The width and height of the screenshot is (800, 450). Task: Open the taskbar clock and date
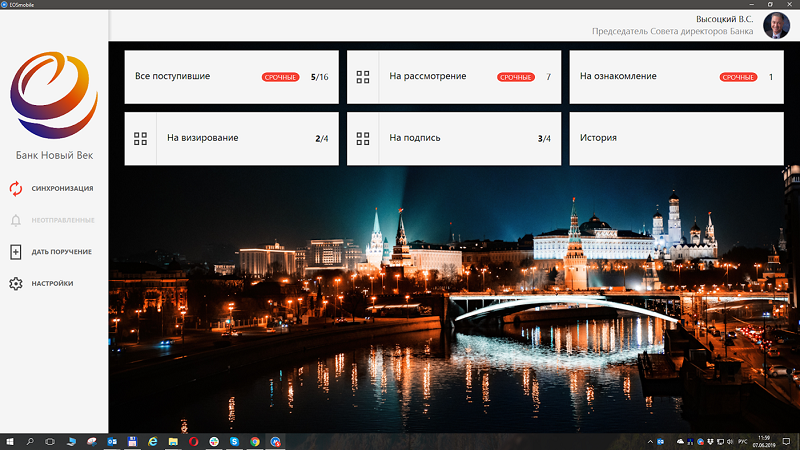click(764, 442)
